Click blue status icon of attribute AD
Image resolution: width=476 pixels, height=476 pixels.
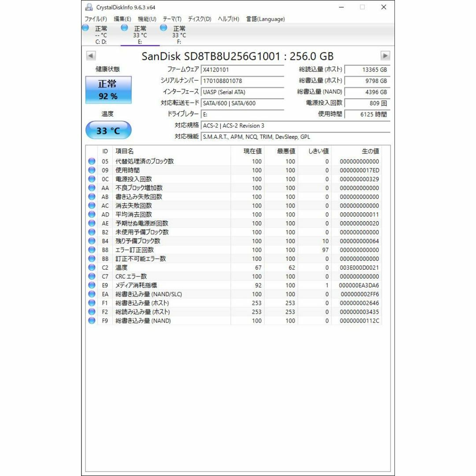tap(92, 214)
